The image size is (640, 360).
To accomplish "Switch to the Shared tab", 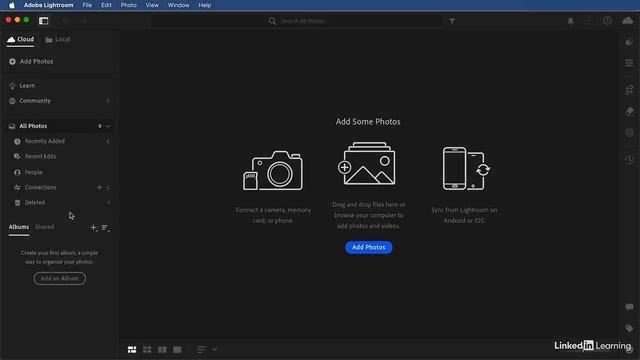I will point(44,227).
